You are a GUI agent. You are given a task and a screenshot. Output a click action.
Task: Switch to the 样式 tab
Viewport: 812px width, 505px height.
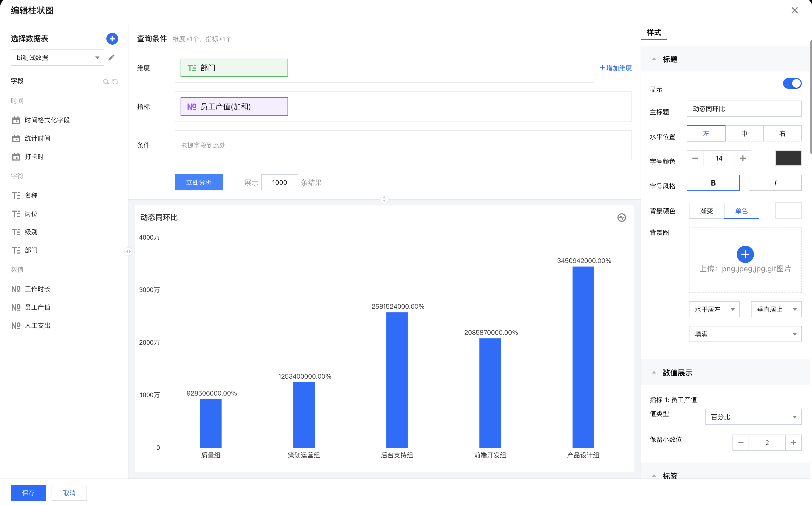653,33
